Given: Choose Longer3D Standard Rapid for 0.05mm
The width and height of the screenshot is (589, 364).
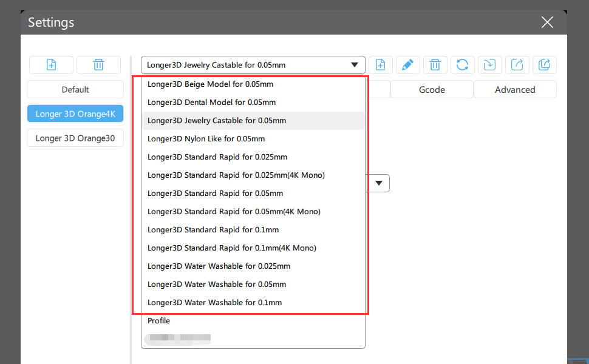Looking at the screenshot, I should click(253, 194).
